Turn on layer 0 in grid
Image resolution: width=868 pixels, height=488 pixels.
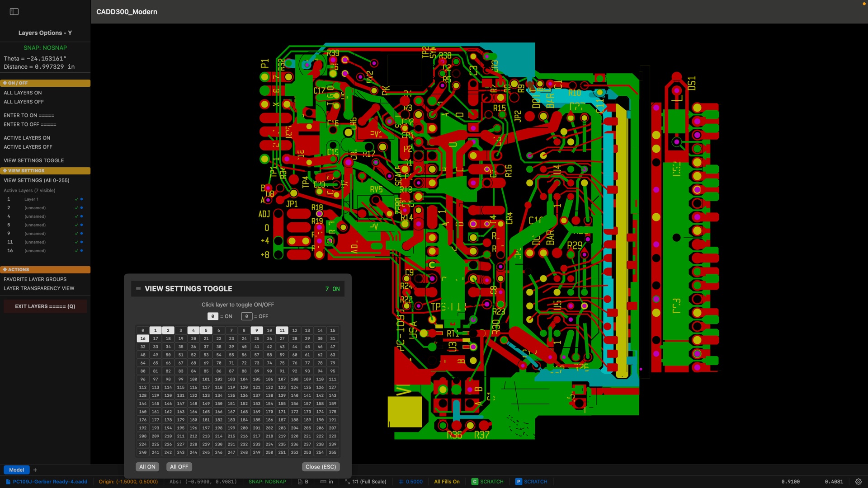(143, 330)
